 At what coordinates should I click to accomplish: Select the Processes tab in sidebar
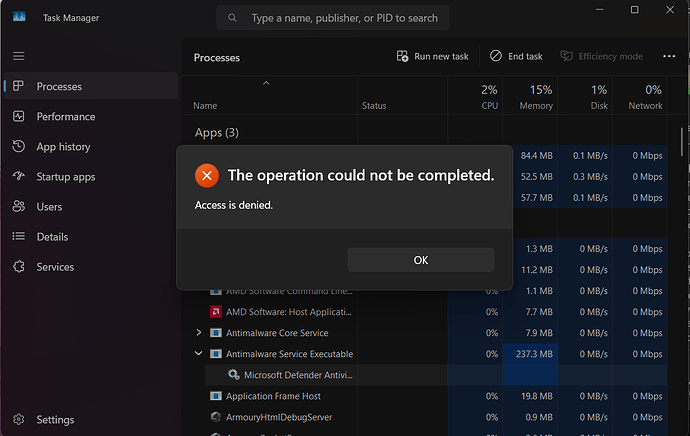click(59, 87)
